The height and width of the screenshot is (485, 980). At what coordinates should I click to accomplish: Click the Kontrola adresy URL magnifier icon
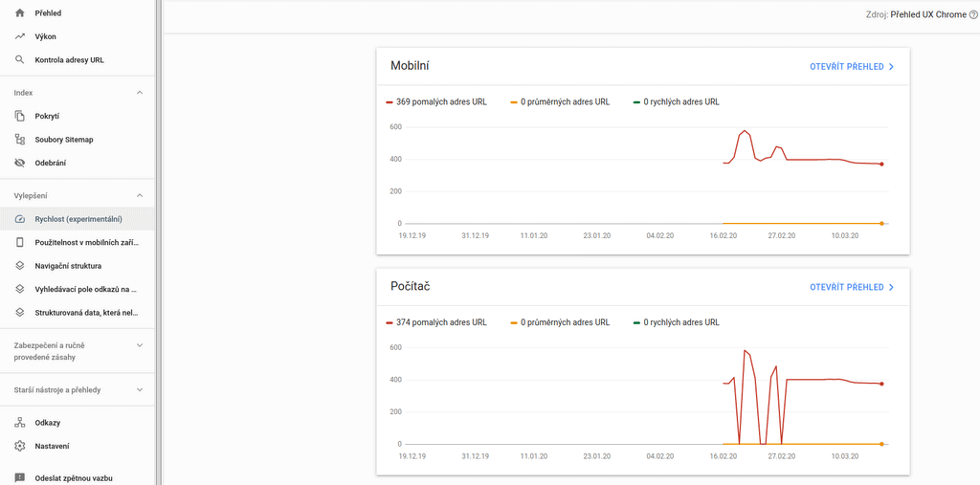pyautogui.click(x=19, y=60)
